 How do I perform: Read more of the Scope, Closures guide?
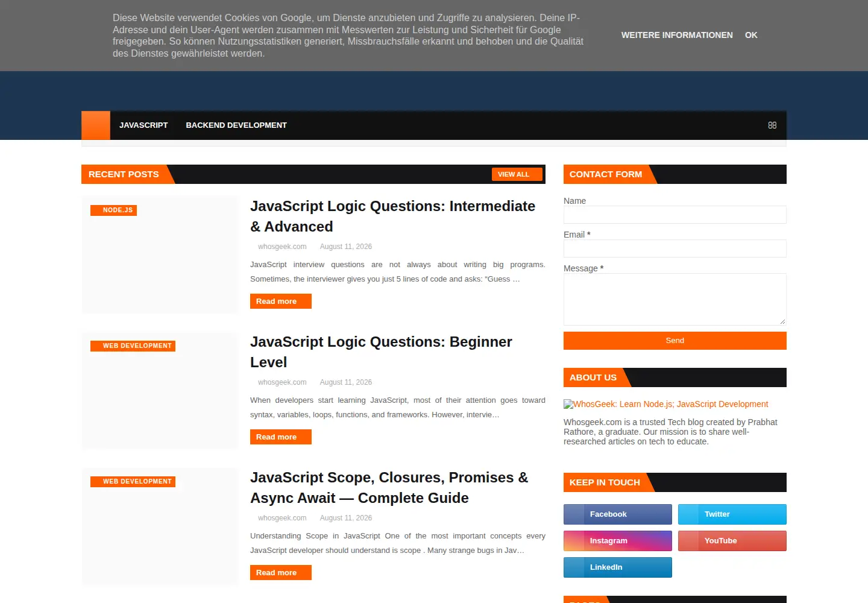pos(281,572)
